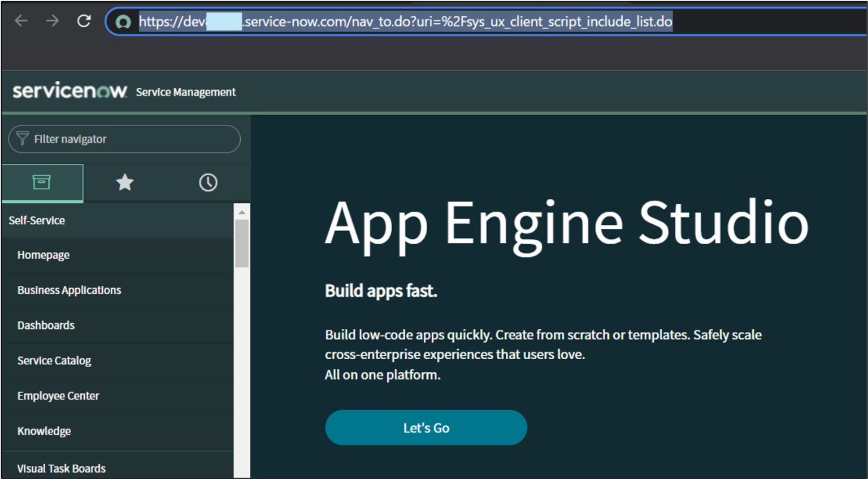Click the browser back arrow icon
868x479 pixels.
point(21,21)
